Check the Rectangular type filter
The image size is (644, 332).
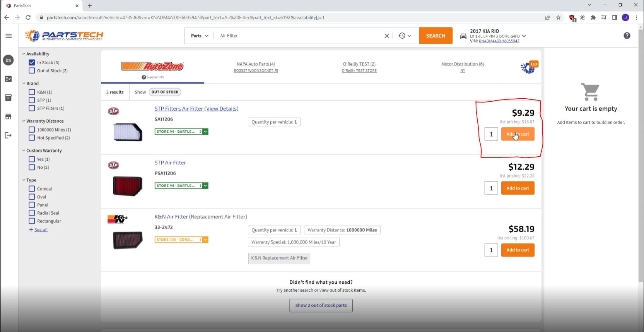[x=32, y=221]
